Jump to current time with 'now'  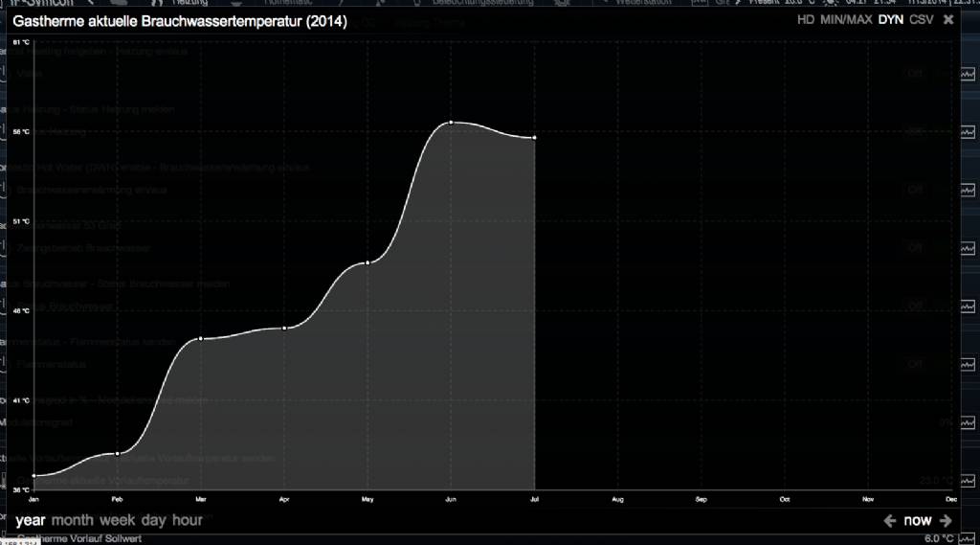pyautogui.click(x=917, y=521)
